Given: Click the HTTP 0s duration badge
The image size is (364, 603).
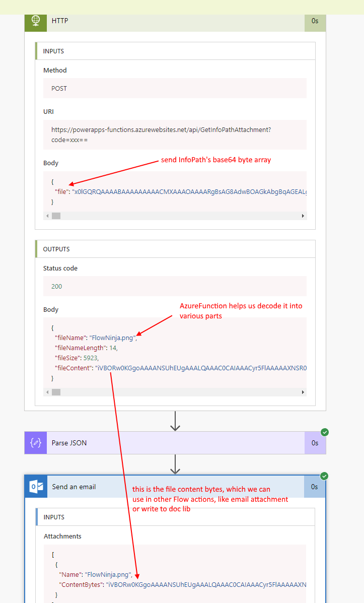Looking at the screenshot, I should [315, 21].
